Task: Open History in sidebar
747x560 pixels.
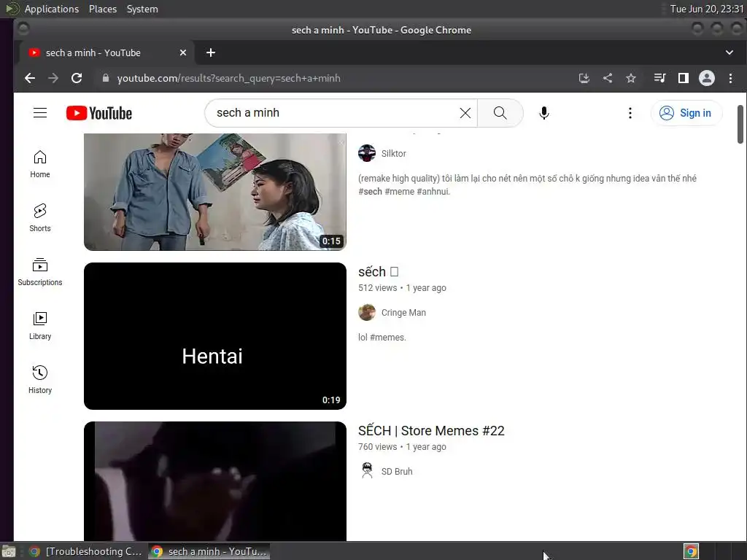Action: coord(40,380)
